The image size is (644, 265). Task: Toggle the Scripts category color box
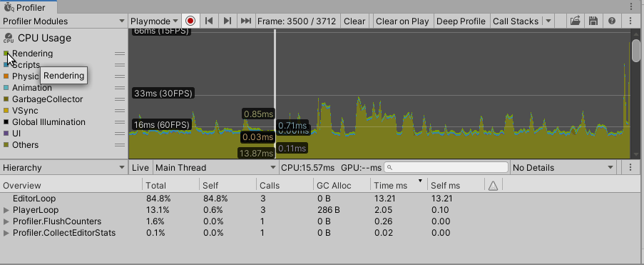click(x=6, y=65)
